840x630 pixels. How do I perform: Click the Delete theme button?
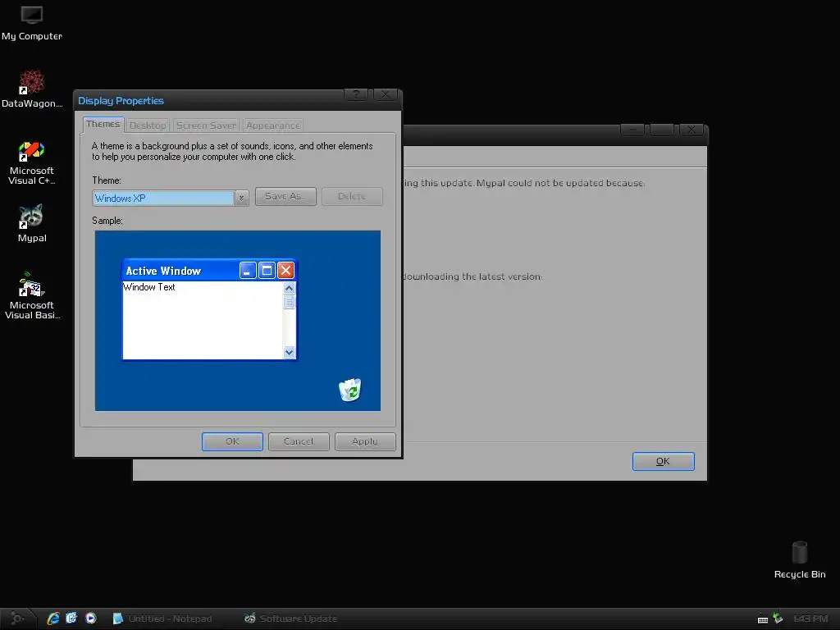pyautogui.click(x=352, y=196)
